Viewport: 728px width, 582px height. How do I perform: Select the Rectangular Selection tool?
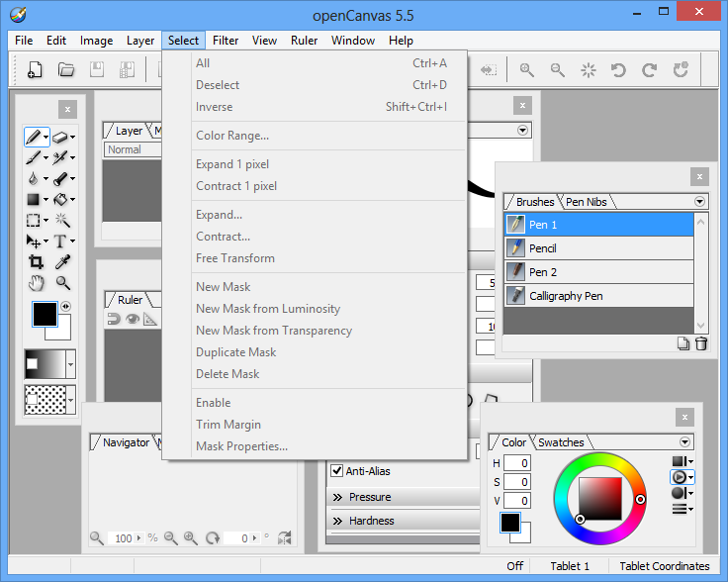click(x=33, y=220)
